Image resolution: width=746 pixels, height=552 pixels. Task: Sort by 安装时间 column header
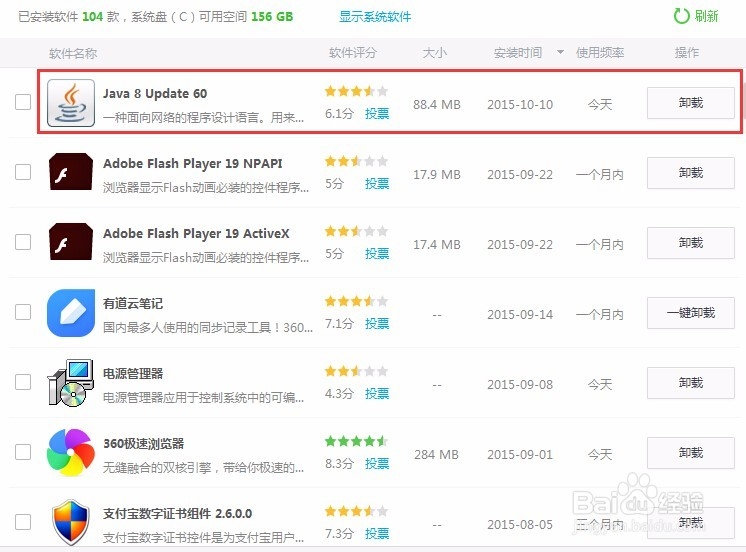click(x=518, y=52)
